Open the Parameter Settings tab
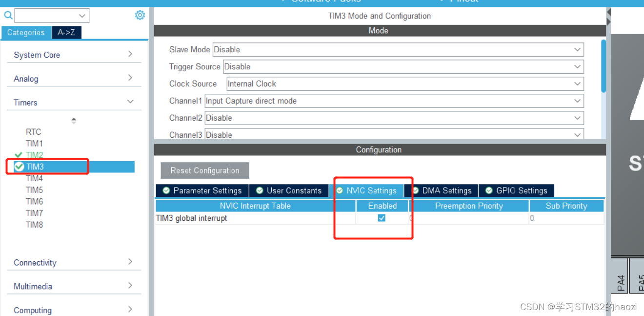The image size is (644, 316). [202, 190]
